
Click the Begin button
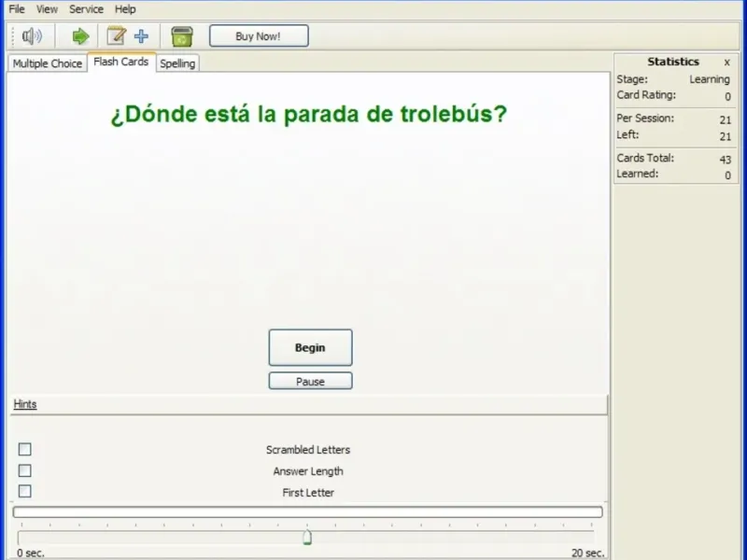311,347
